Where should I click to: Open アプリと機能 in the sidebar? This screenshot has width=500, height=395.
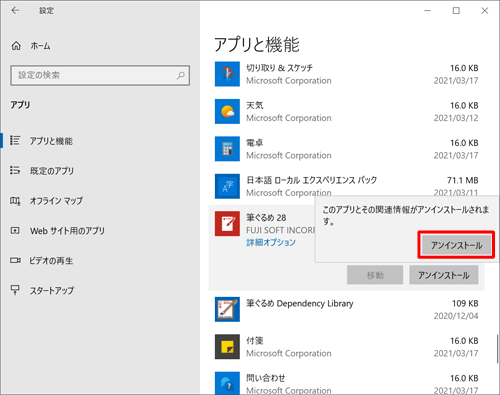pos(51,141)
